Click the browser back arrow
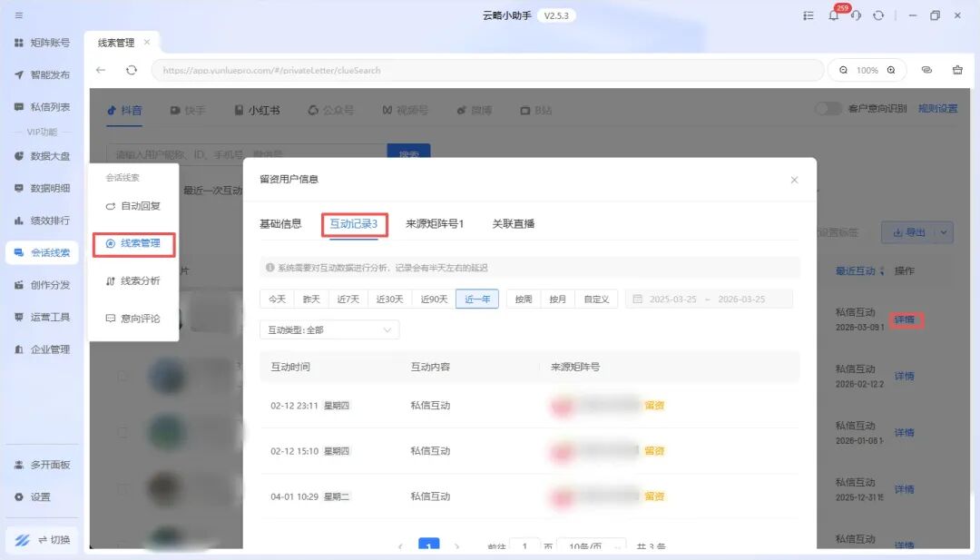The height and width of the screenshot is (560, 980). pos(101,70)
